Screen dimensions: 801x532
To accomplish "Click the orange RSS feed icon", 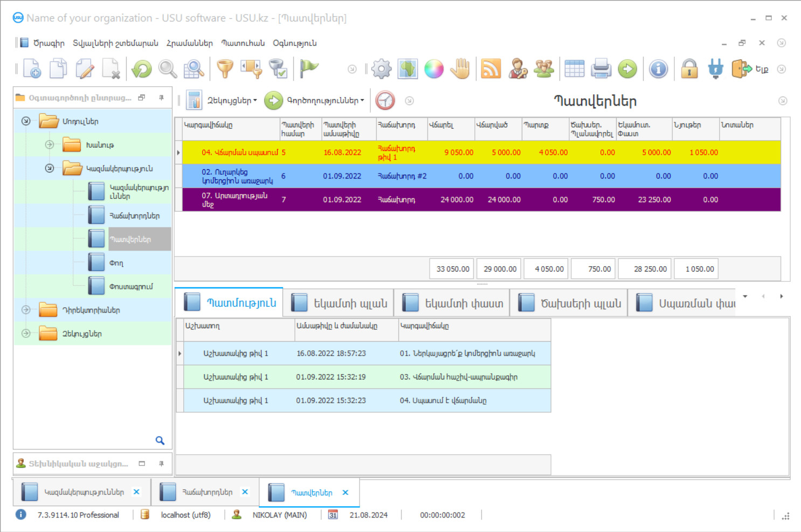I will click(491, 69).
